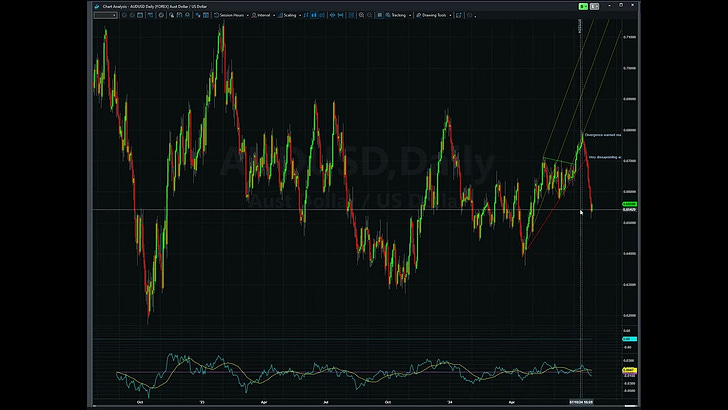Click the Jul label on date axis
The height and width of the screenshot is (410, 728).
[x=325, y=402]
